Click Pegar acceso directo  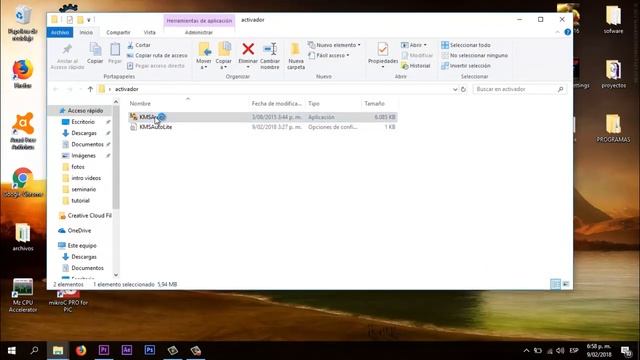pos(156,66)
